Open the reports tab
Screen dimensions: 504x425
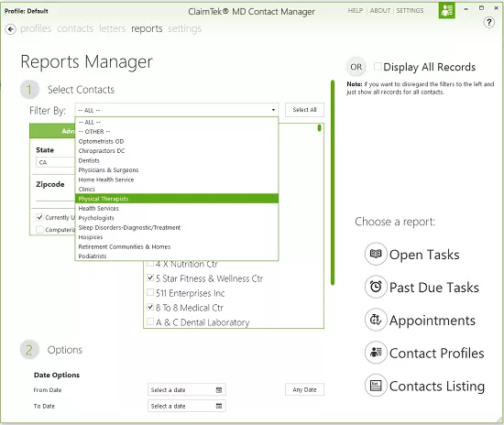click(147, 28)
